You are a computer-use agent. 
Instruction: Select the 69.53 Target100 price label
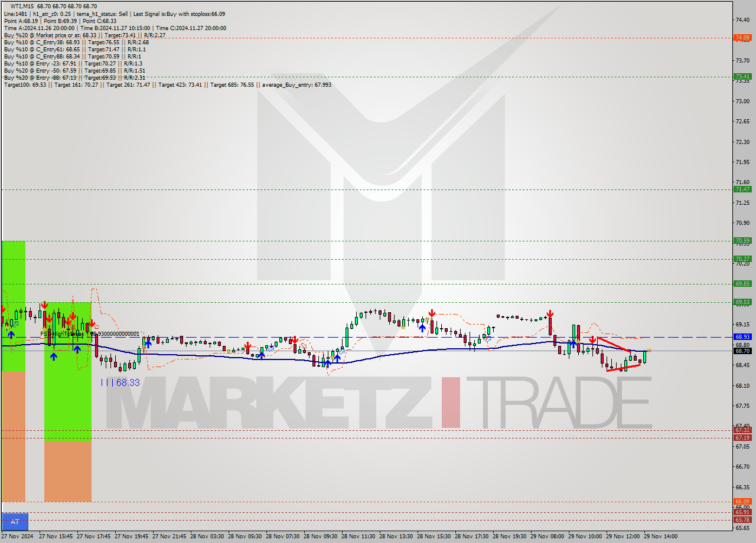pyautogui.click(x=742, y=302)
